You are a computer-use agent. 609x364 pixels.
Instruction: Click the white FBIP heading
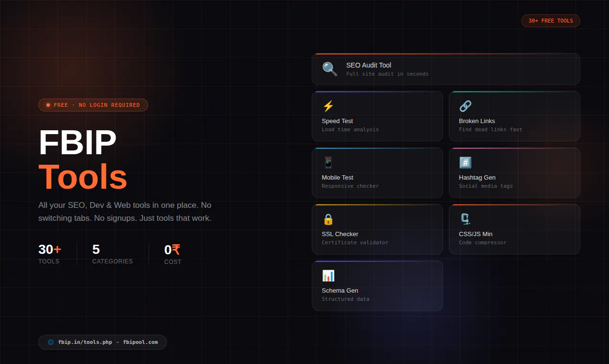(78, 143)
